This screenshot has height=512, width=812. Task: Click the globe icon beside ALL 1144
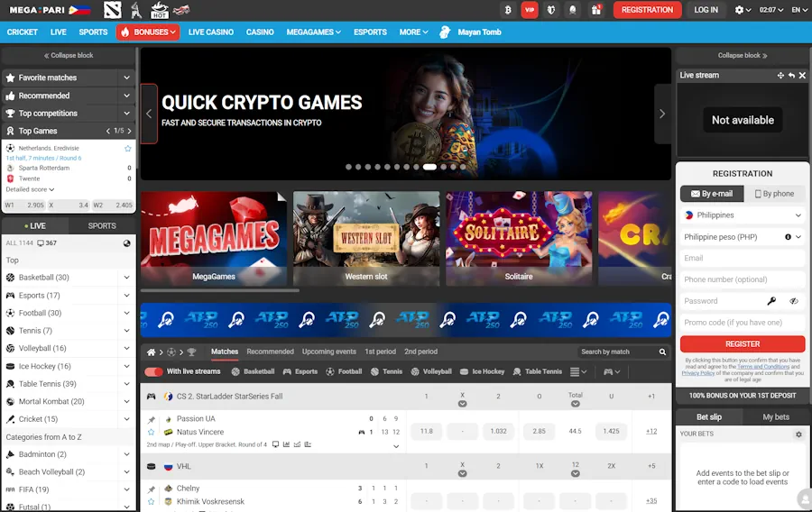point(127,243)
